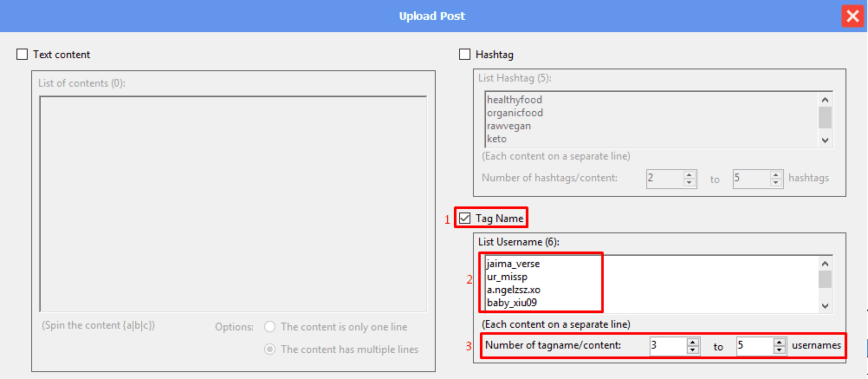This screenshot has height=379, width=868.
Task: Select 'The content has multiple lines' option
Action: pyautogui.click(x=270, y=349)
